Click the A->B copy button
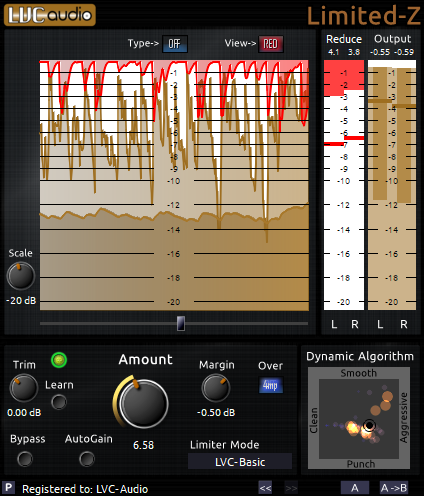424x496 pixels. pyautogui.click(x=394, y=488)
